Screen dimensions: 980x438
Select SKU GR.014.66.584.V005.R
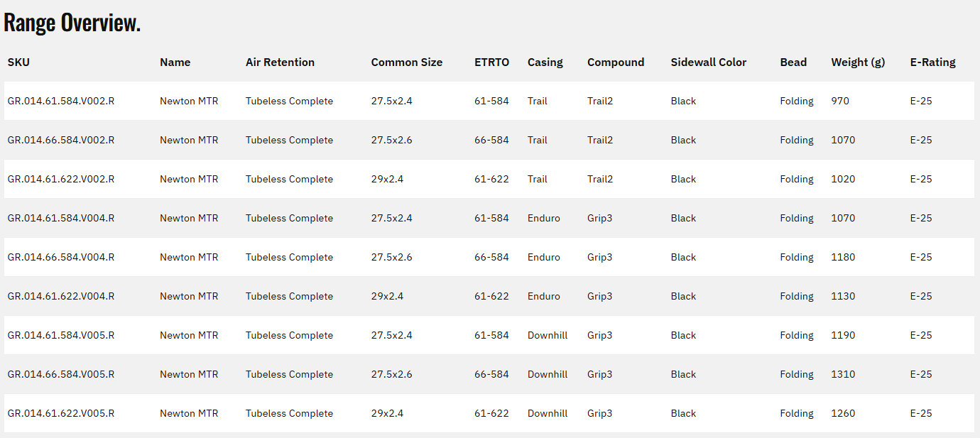(x=61, y=374)
